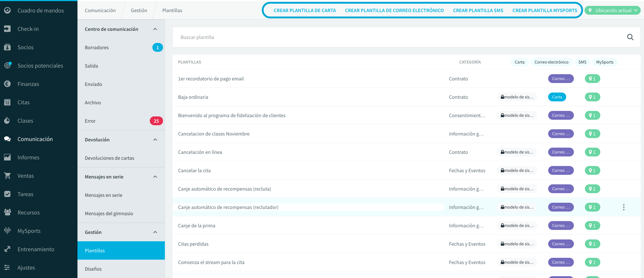Screen dimensions: 644x278
Task: Select Socios potenciales target icon
Action: click(x=7, y=66)
